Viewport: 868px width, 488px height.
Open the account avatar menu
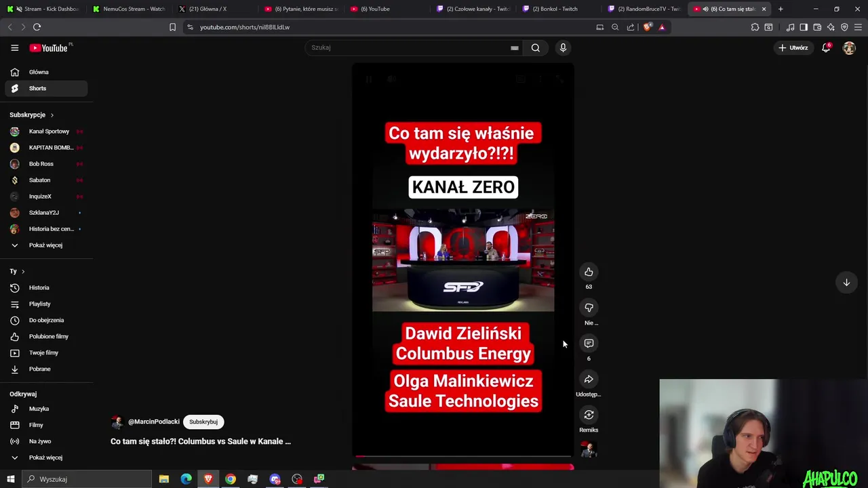(x=849, y=48)
